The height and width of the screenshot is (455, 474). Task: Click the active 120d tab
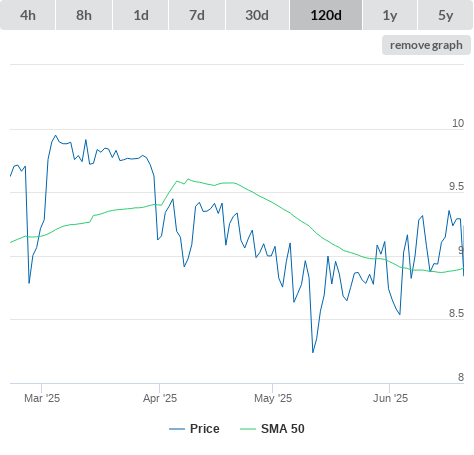click(x=326, y=15)
